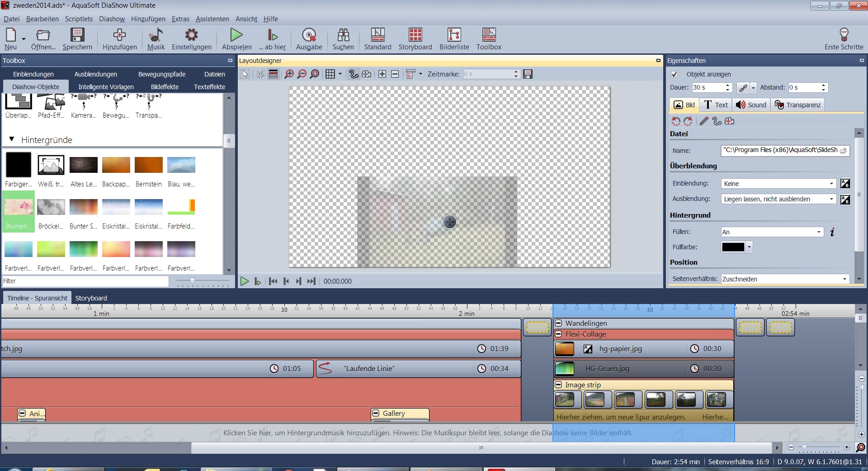Select the Bernstein background thumbnail
The height and width of the screenshot is (471, 868).
pos(148,165)
